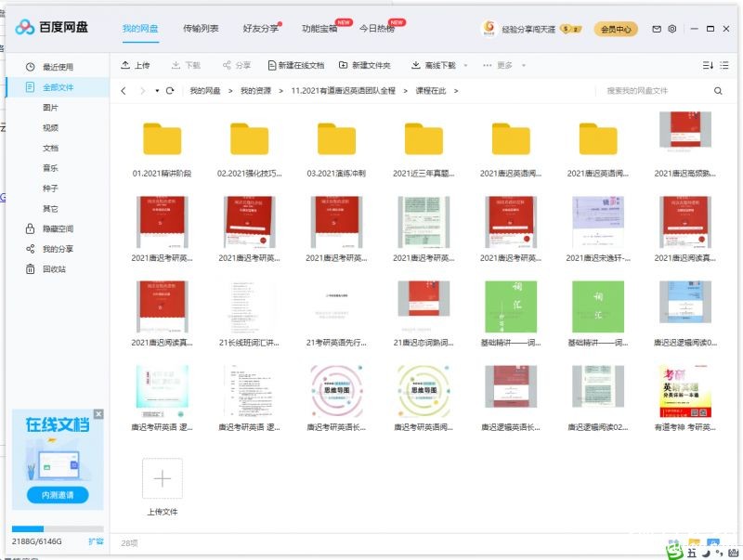Open the 文档 category
743x560 pixels.
coord(51,148)
